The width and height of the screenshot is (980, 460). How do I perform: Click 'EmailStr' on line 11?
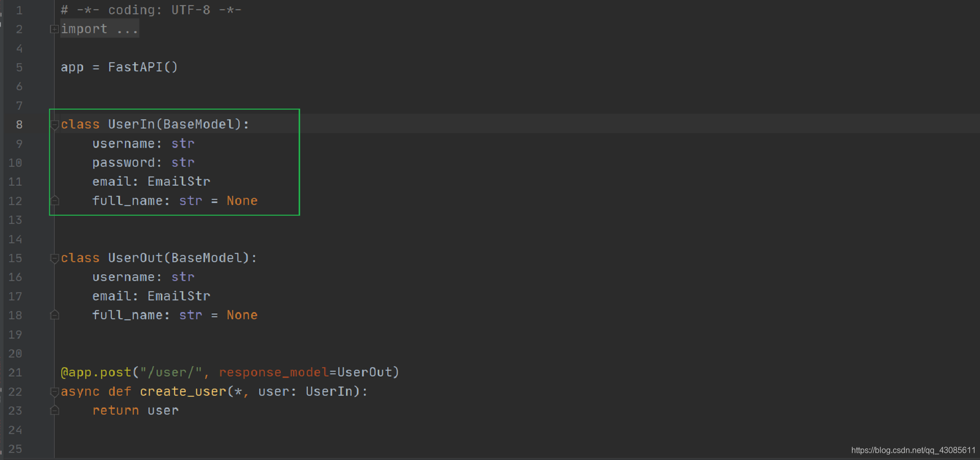coord(179,182)
